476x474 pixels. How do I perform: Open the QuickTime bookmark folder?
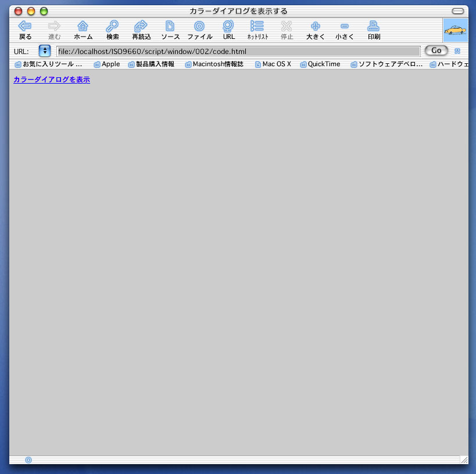coord(320,64)
